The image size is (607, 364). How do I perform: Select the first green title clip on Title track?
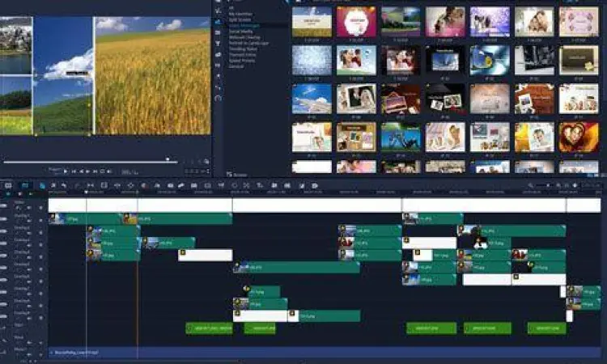[x=209, y=328]
